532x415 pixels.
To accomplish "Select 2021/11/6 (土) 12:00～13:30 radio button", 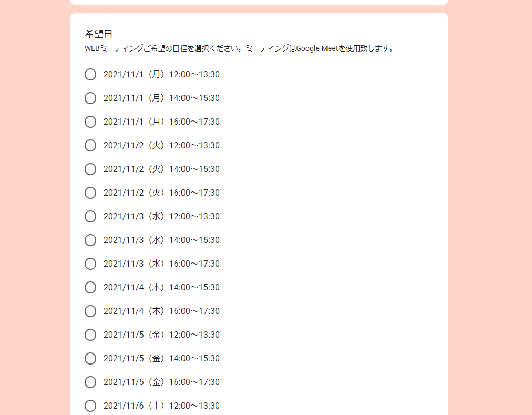I will tap(90, 406).
